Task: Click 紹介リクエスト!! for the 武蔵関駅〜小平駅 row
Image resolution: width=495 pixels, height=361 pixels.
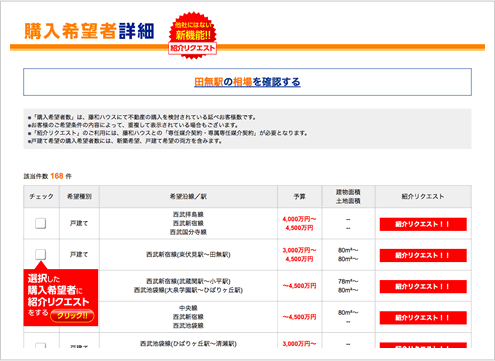Action: pyautogui.click(x=423, y=287)
